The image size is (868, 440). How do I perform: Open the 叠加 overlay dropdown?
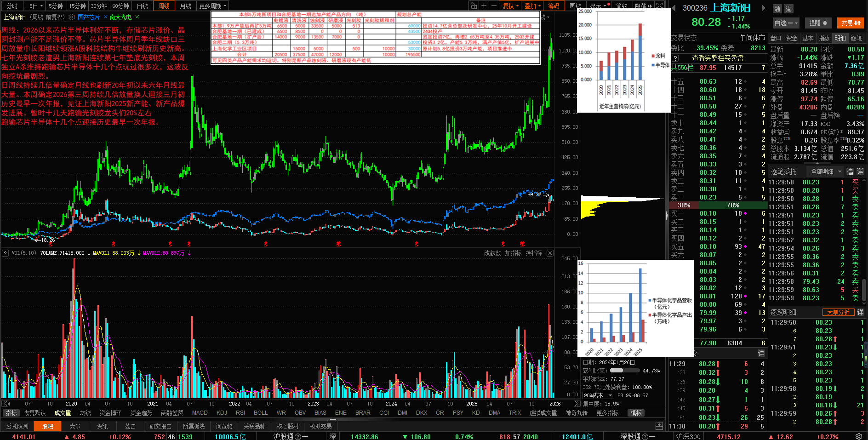(532, 6)
